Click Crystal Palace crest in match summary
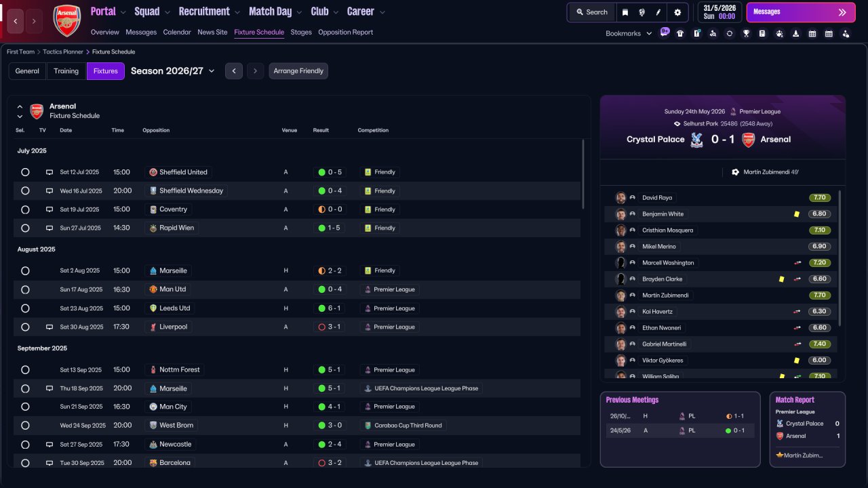This screenshot has height=488, width=868. click(696, 140)
